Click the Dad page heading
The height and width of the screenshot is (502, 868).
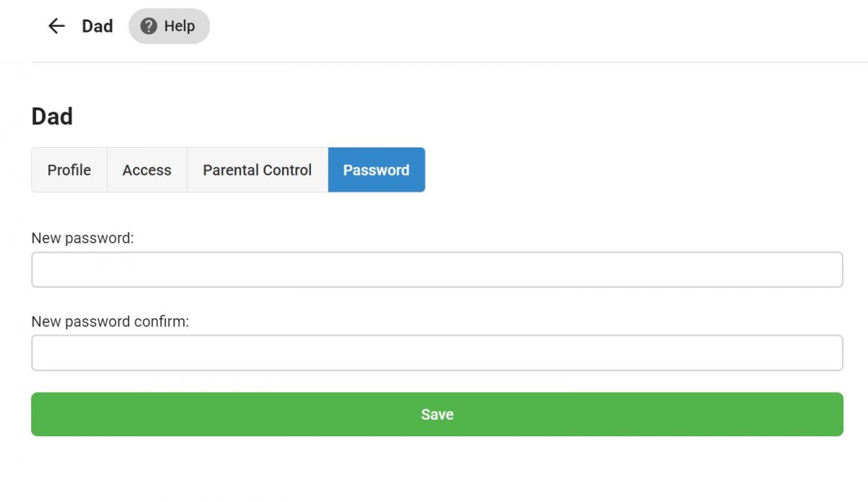click(x=51, y=116)
